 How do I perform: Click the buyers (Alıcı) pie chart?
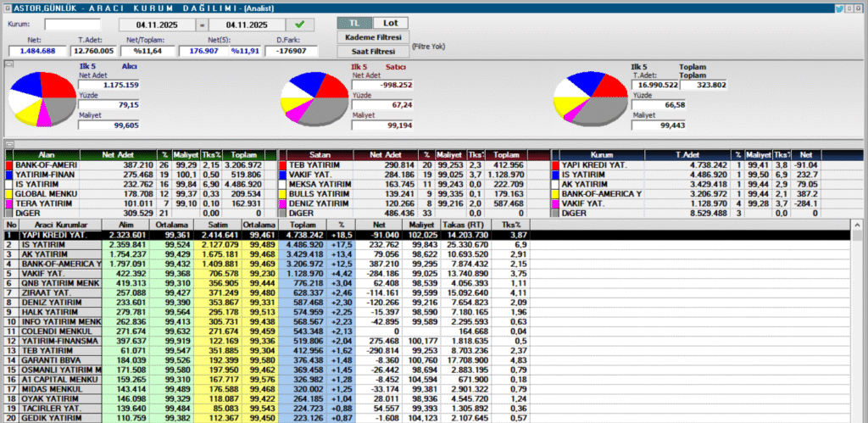click(42, 97)
